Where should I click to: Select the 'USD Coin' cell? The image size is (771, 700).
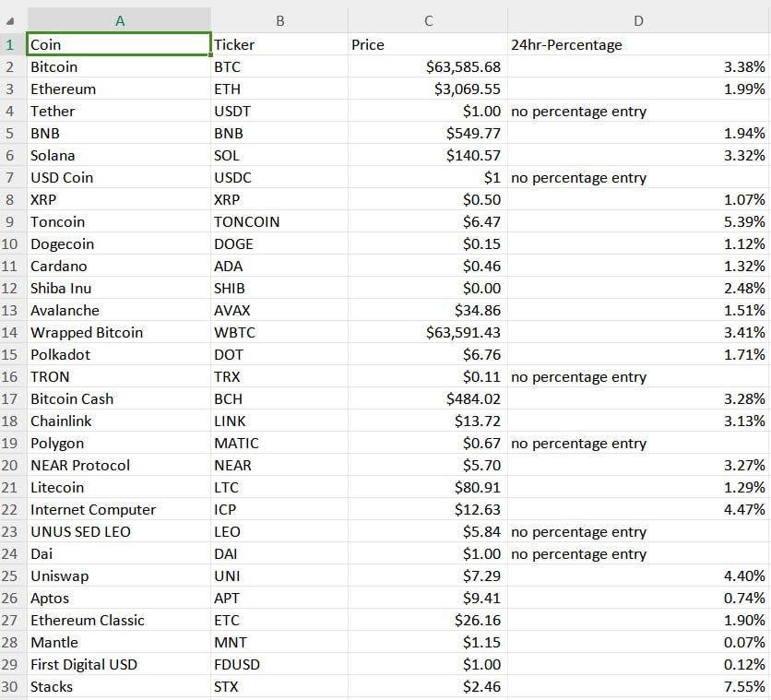click(x=119, y=177)
